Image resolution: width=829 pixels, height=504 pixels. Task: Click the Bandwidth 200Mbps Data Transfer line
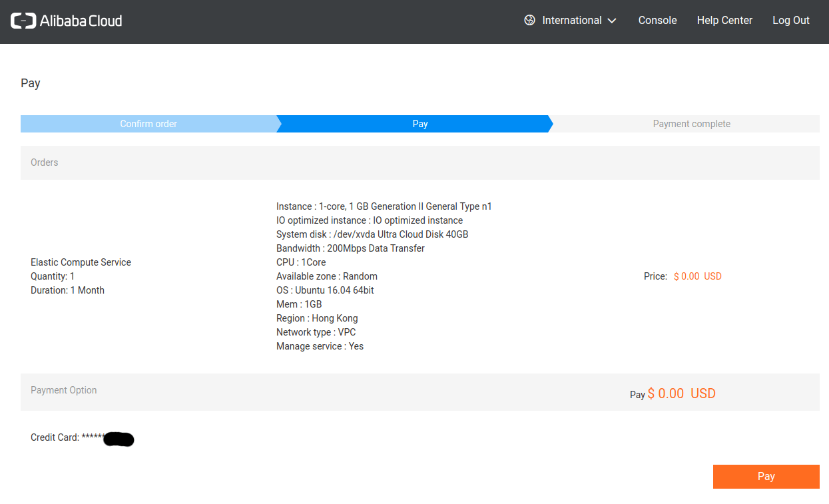350,248
